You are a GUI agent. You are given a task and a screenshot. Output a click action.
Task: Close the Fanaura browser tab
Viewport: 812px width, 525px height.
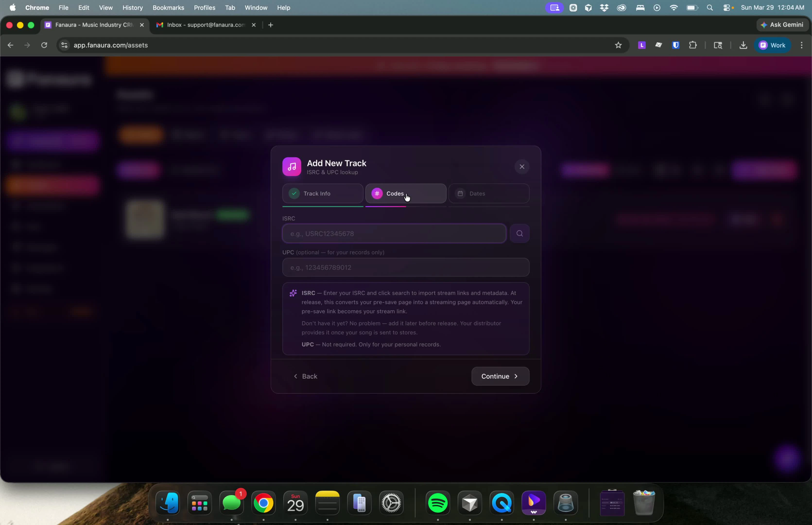(x=142, y=25)
